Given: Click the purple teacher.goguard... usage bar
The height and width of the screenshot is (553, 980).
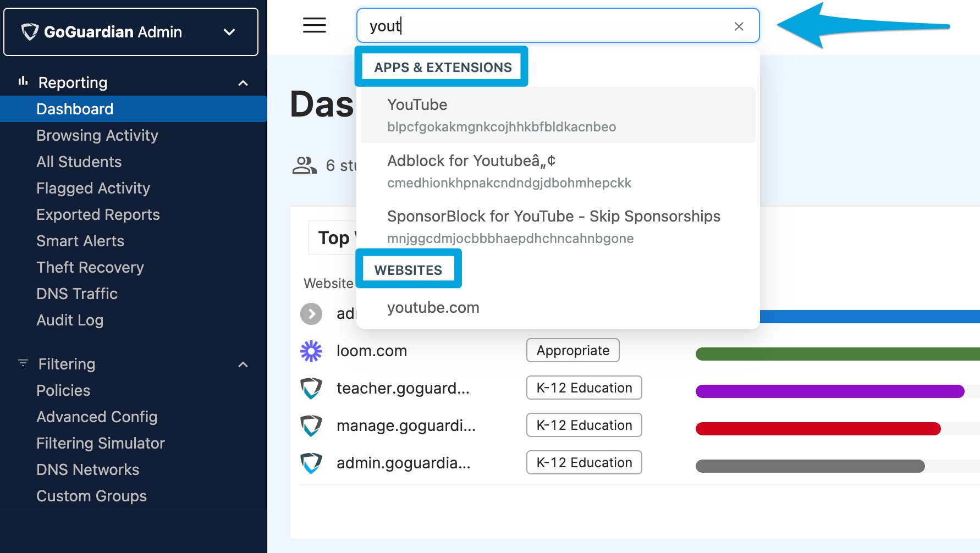Looking at the screenshot, I should (x=830, y=391).
